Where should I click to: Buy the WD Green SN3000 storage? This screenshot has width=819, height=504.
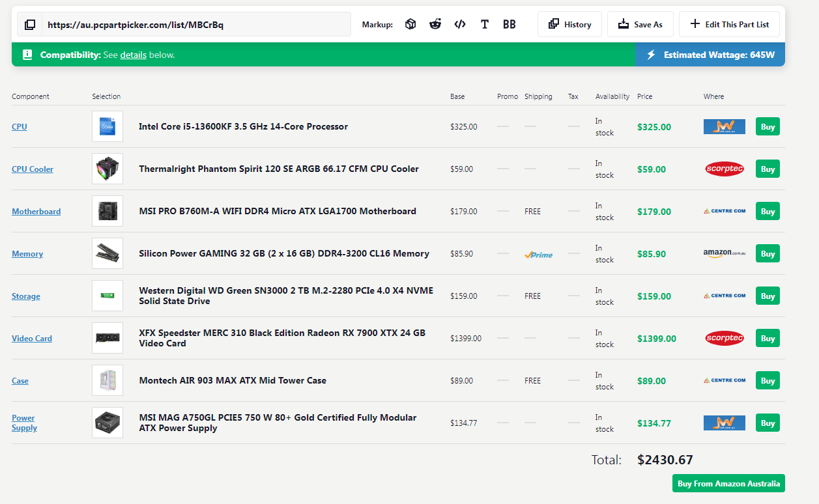(x=768, y=296)
